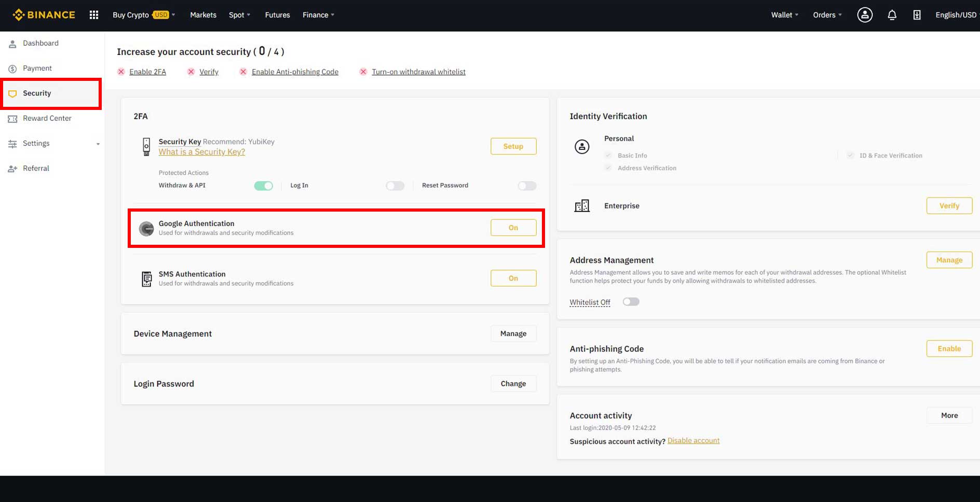
Task: Turn on the withdrawal Whitelist switch
Action: 631,302
